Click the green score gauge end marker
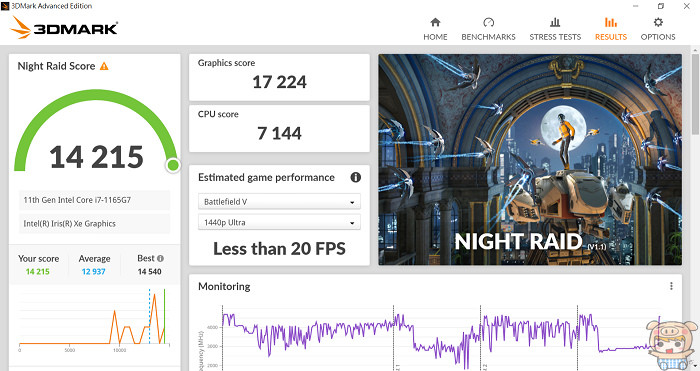This screenshot has height=371, width=700. (173, 166)
